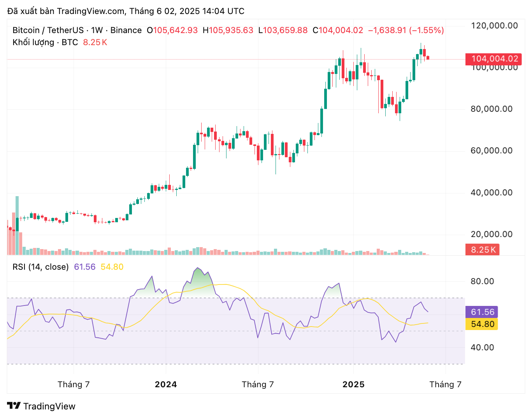Click the −1,638.91 (−1.55%) change value
Image resolution: width=532 pixels, height=418 pixels.
click(x=406, y=30)
